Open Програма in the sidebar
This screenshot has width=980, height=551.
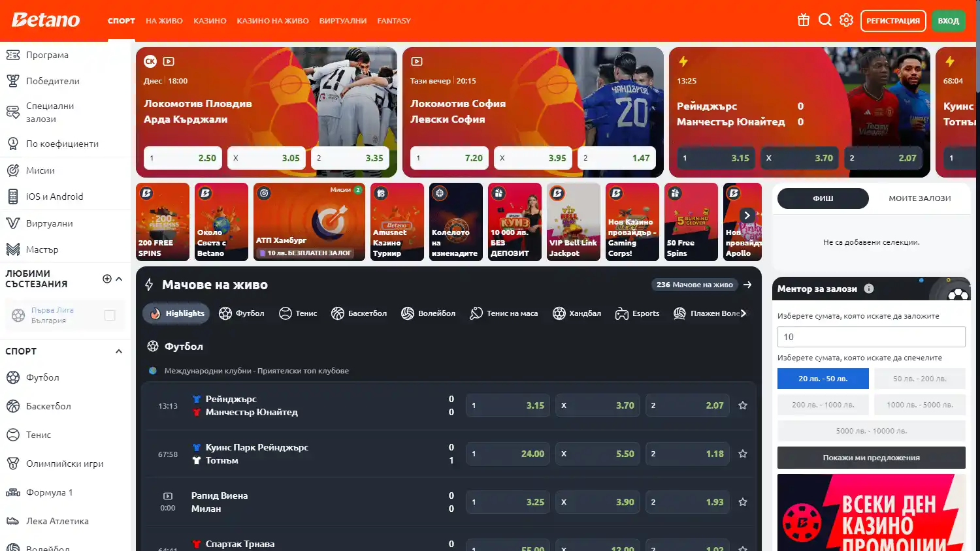tap(65, 55)
